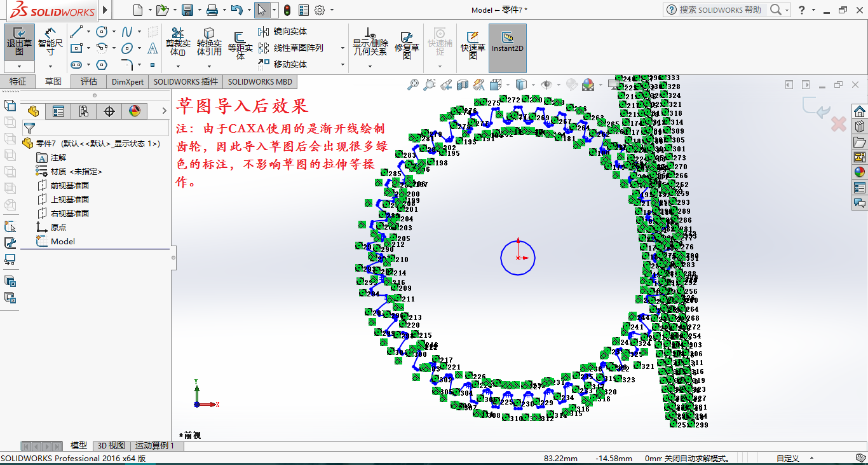
Task: Select the sketch Text (A) tool
Action: tap(153, 48)
